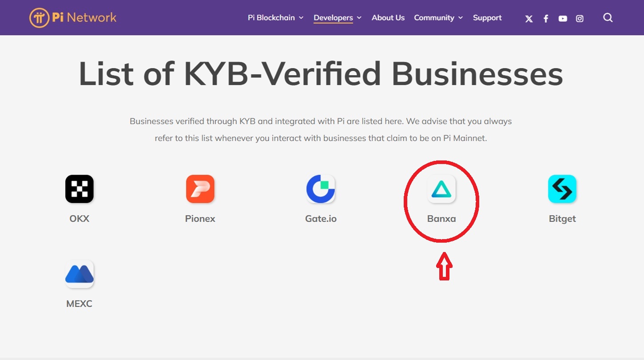This screenshot has width=644, height=360.
Task: Open the YouTube social icon
Action: click(x=563, y=19)
